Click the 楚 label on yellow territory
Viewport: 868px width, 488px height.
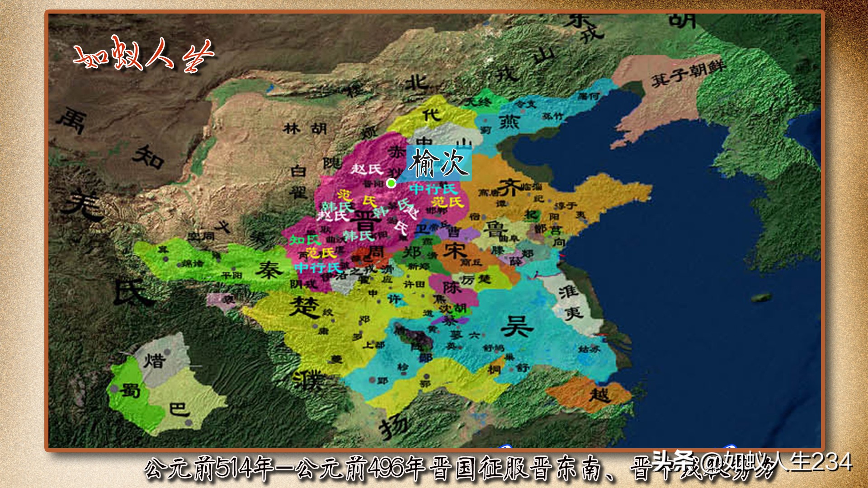click(304, 307)
